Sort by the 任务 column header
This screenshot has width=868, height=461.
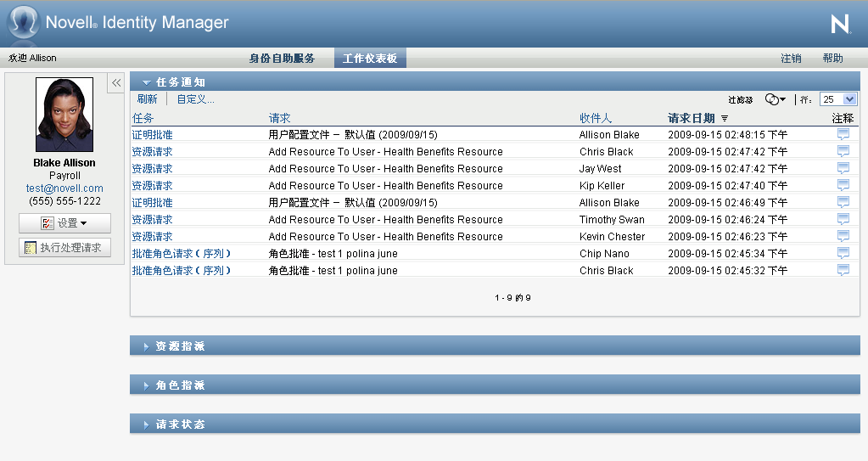(143, 118)
